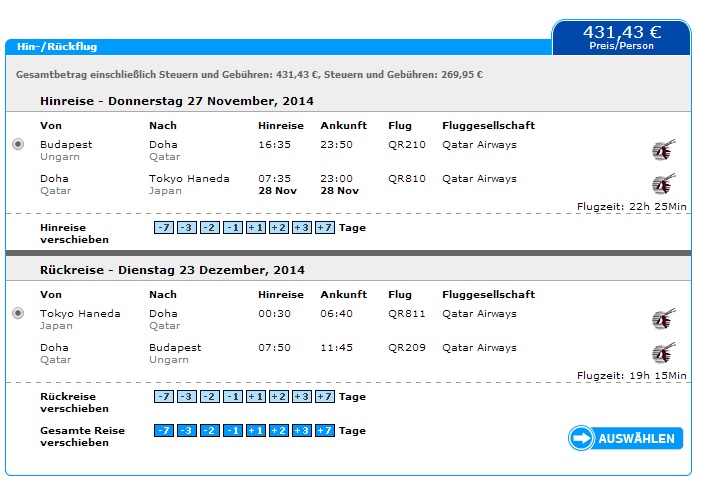This screenshot has width=702, height=484.
Task: Shift Hinreise by -7 days
Action: coord(164,227)
